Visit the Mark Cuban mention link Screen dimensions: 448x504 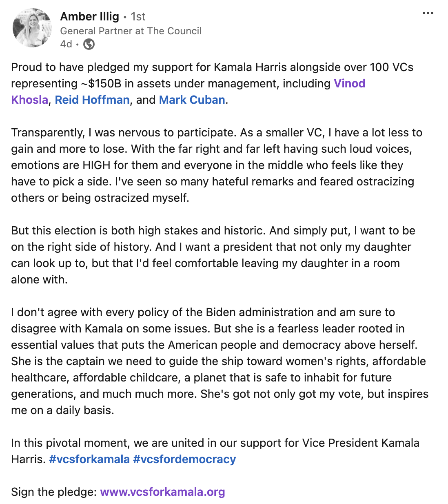(x=192, y=100)
